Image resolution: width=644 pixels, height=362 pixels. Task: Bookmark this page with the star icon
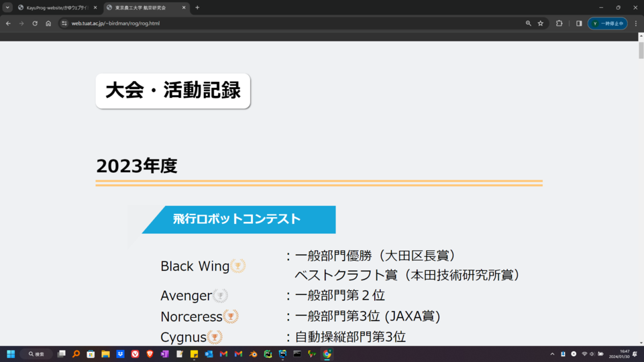tap(541, 23)
